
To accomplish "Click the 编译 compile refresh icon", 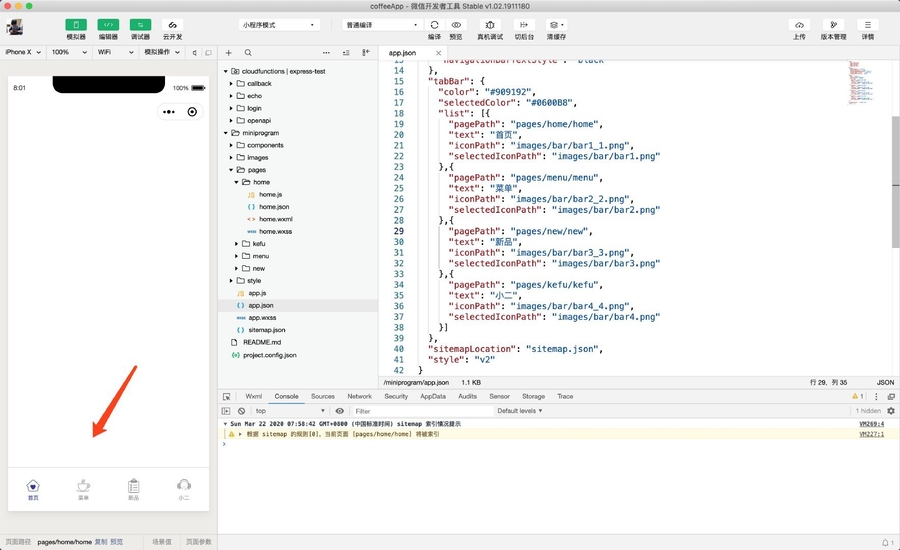I will pos(434,25).
